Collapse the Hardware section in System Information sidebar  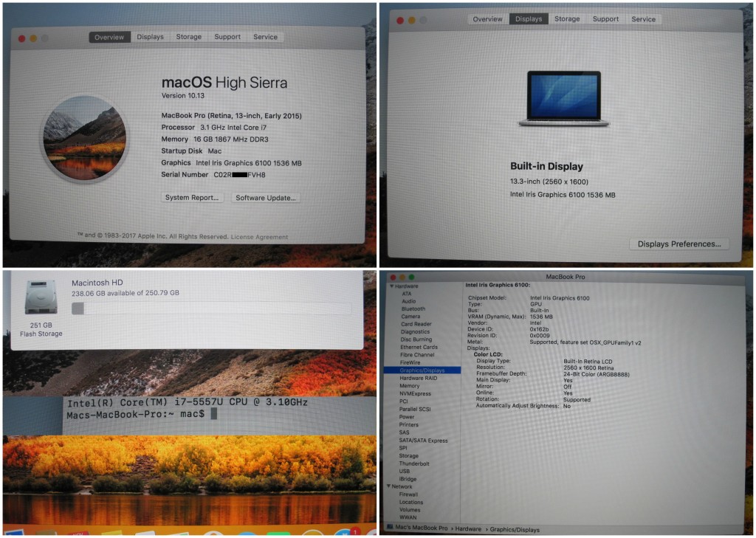coord(391,286)
